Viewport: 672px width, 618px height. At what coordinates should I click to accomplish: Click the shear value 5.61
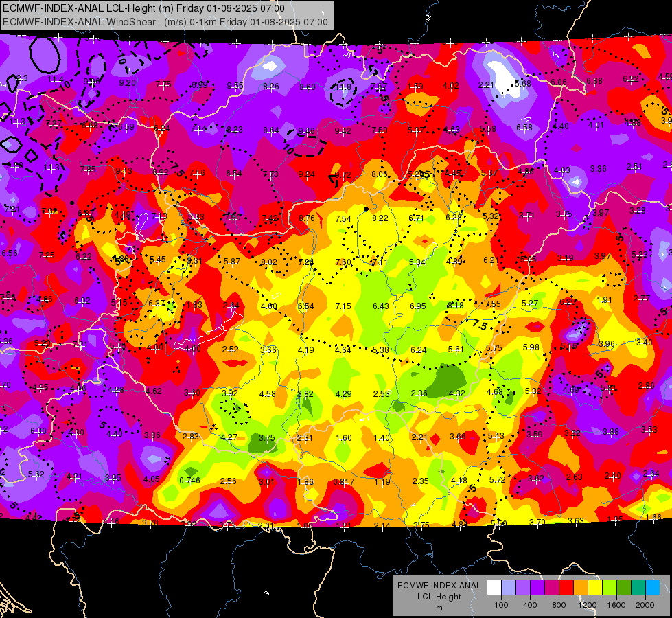[x=456, y=349]
